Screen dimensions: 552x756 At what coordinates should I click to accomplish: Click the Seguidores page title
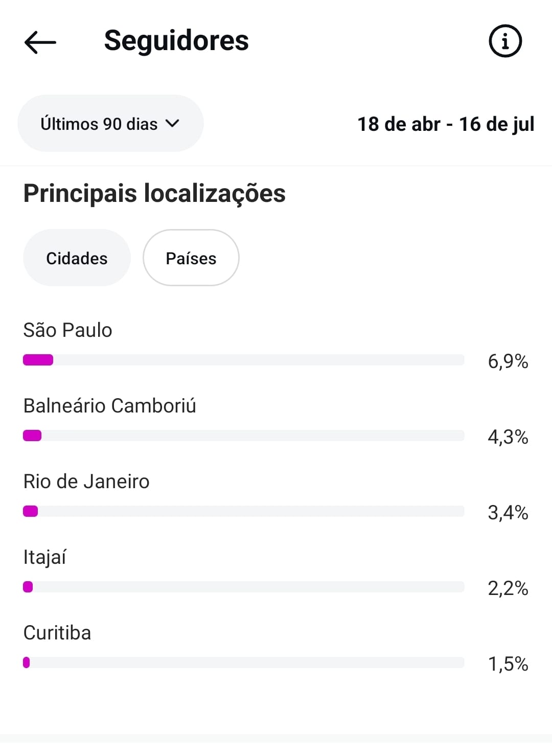point(176,41)
